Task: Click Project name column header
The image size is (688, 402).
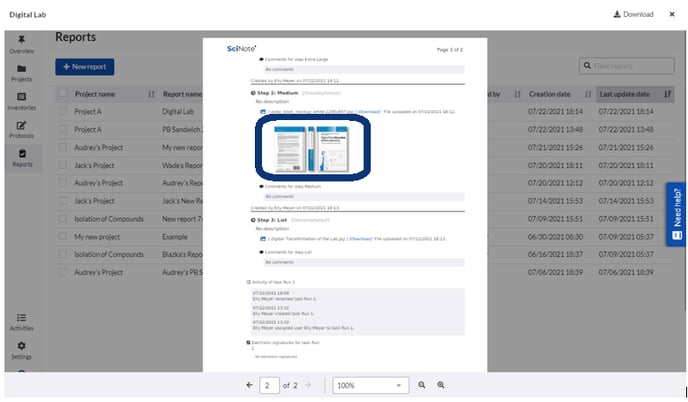Action: [x=95, y=94]
